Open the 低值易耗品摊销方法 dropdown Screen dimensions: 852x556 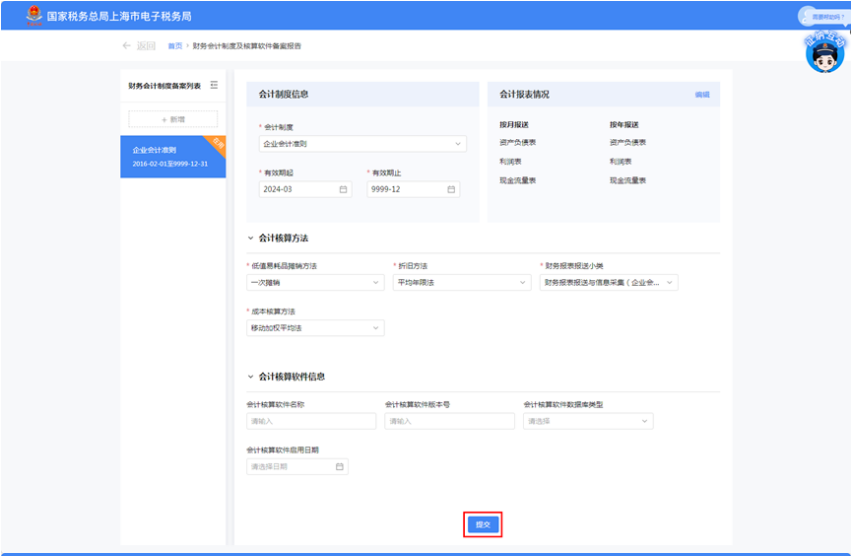[x=315, y=282]
